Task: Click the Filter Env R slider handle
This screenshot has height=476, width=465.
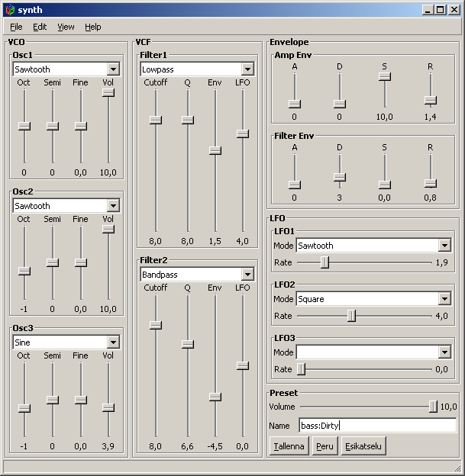Action: [431, 183]
